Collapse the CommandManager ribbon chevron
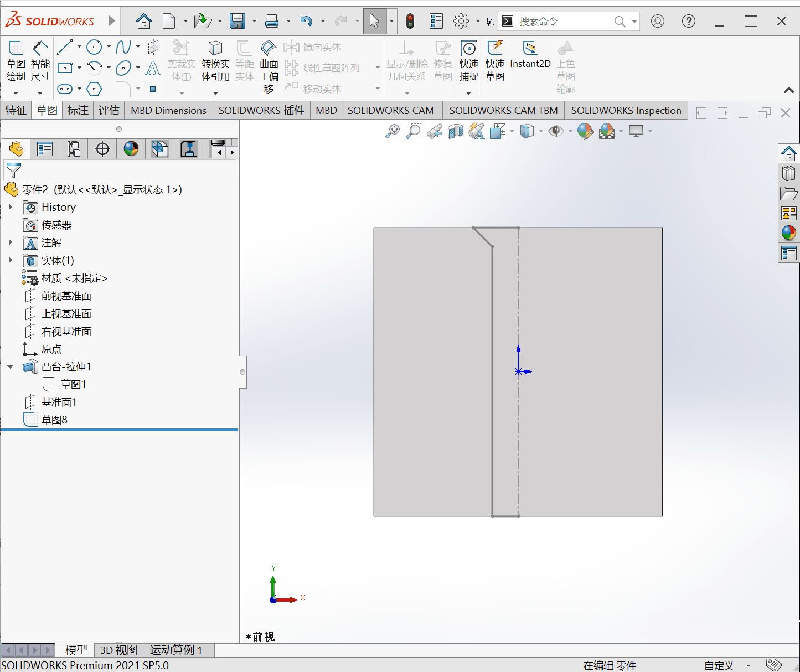 click(x=789, y=90)
